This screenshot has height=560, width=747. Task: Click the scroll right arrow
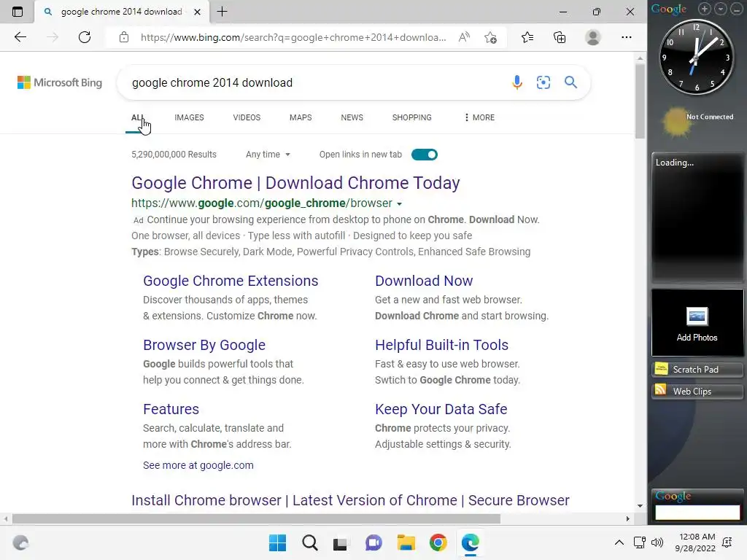pos(627,518)
